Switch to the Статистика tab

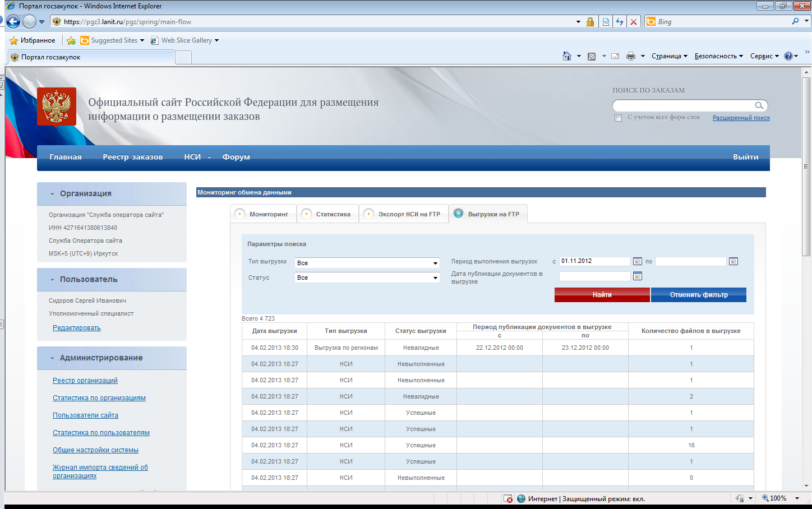(x=327, y=214)
